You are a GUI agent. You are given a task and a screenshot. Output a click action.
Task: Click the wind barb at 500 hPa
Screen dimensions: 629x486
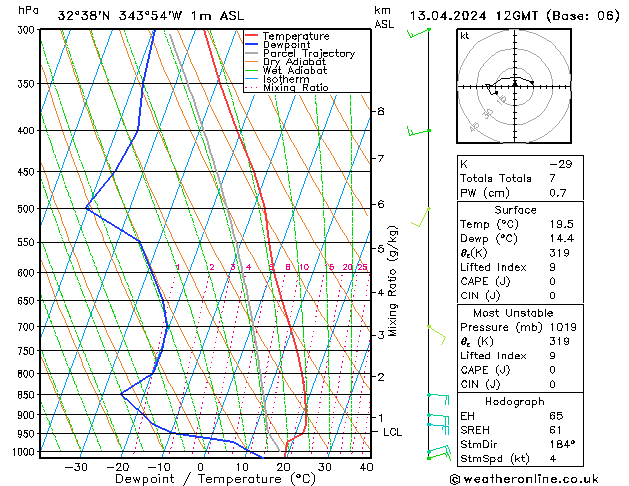tap(421, 217)
